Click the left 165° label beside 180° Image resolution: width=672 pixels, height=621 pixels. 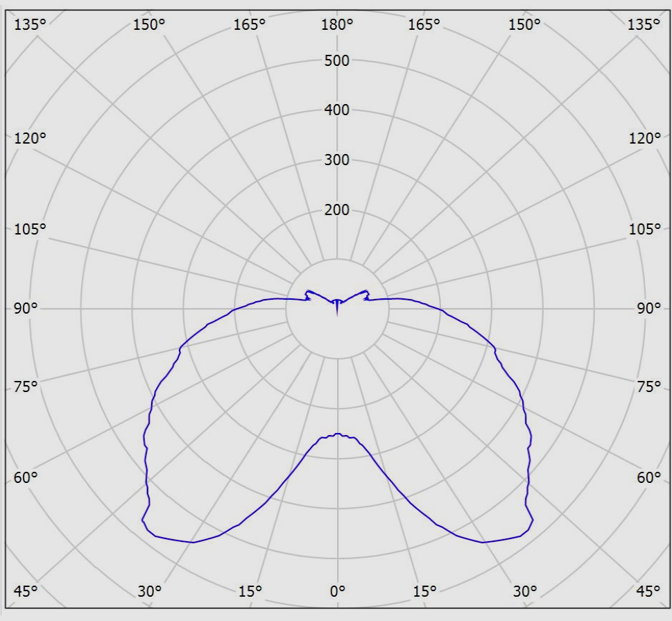click(x=250, y=24)
